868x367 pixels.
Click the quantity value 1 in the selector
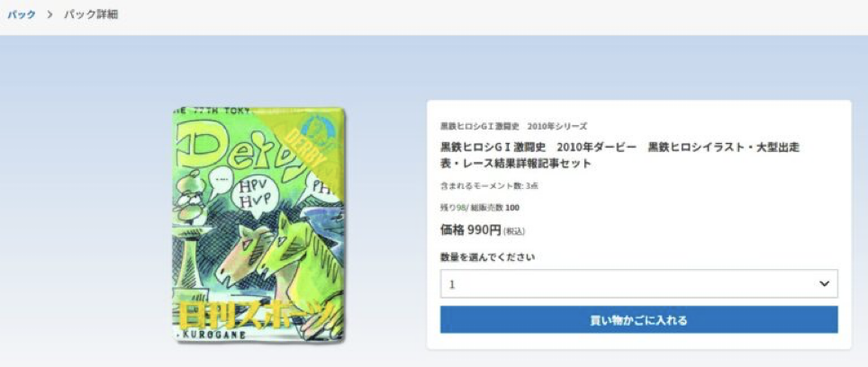[452, 284]
